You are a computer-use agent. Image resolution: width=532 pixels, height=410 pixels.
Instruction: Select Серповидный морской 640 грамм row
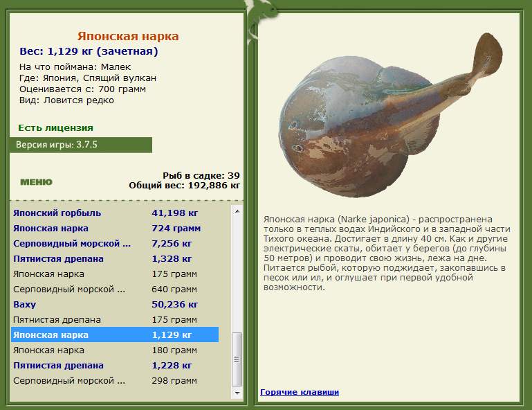coord(115,289)
